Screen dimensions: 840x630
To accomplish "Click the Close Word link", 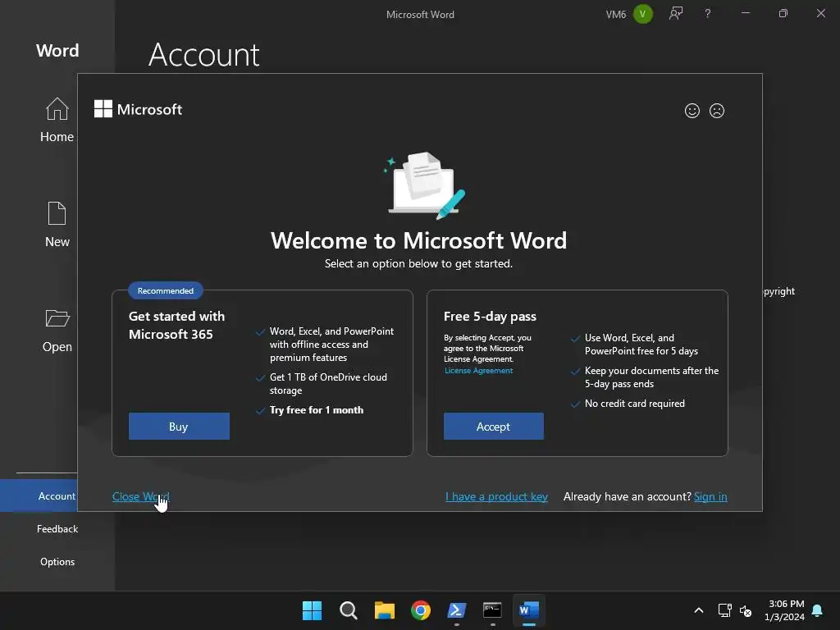I will click(x=141, y=496).
